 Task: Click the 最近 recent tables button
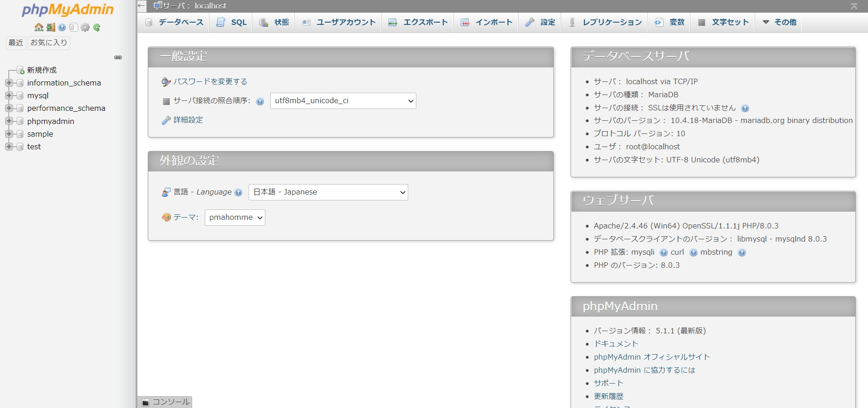click(16, 43)
